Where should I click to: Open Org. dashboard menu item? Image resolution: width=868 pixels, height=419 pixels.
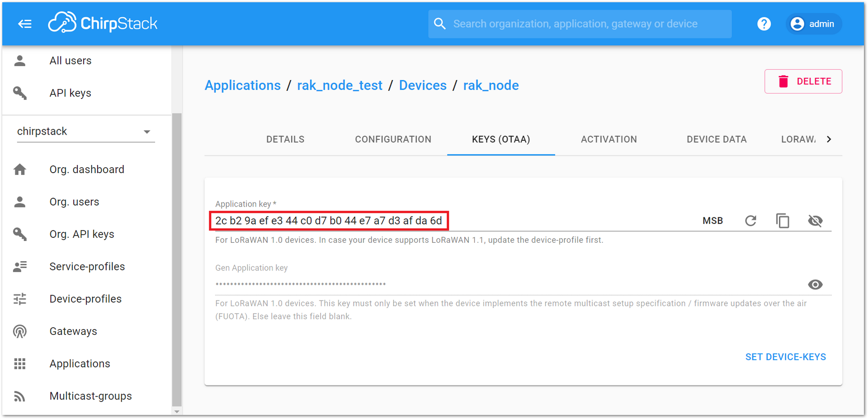[87, 169]
